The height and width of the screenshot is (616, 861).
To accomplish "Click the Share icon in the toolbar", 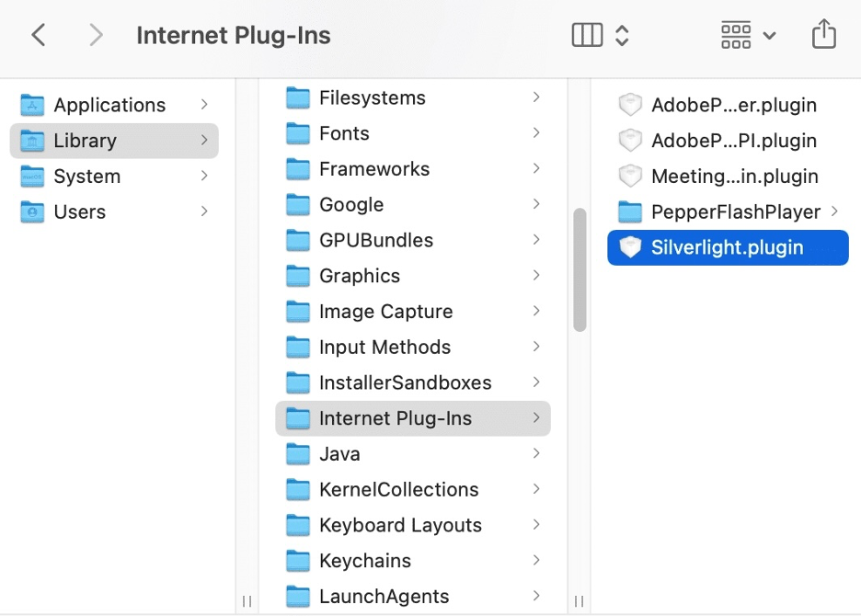I will click(x=823, y=33).
